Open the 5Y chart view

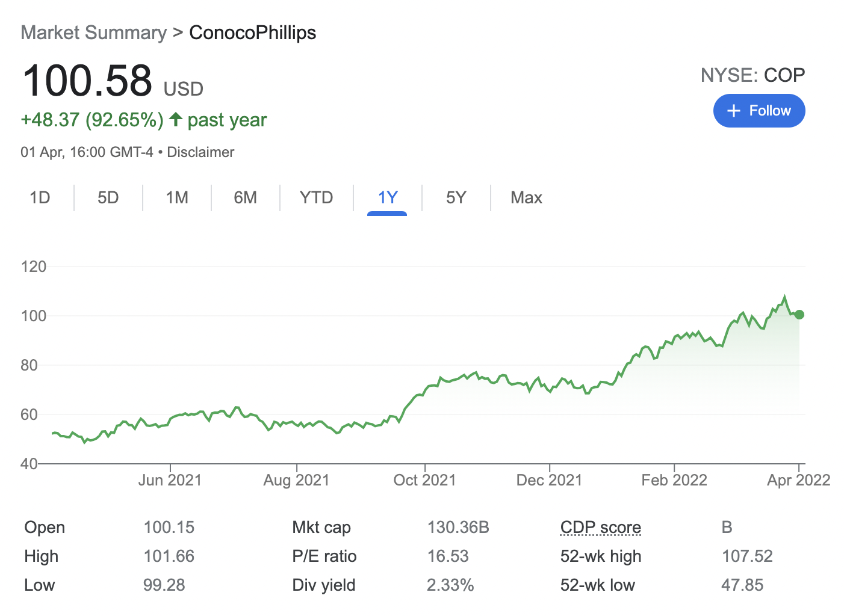456,198
